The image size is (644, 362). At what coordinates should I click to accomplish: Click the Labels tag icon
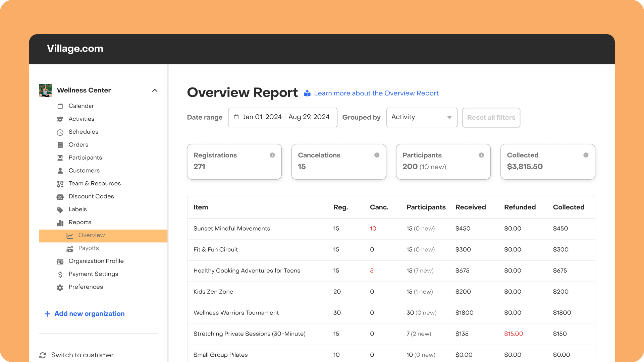click(x=60, y=210)
